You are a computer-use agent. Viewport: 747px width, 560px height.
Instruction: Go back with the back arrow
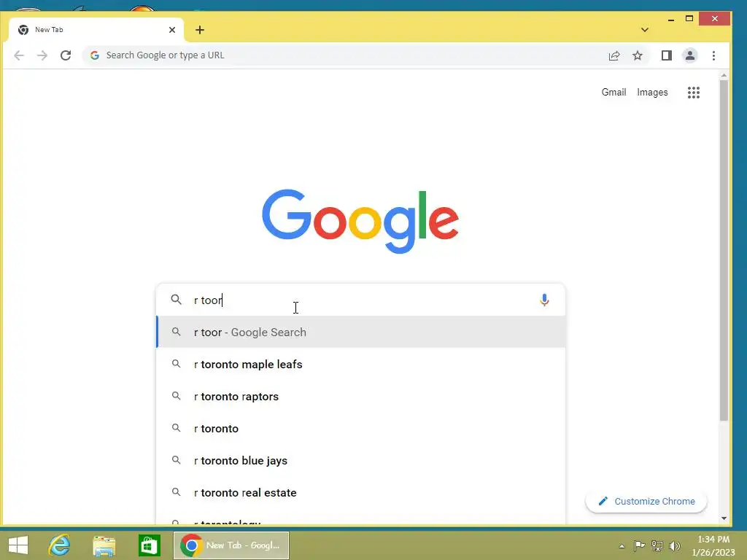(x=18, y=55)
